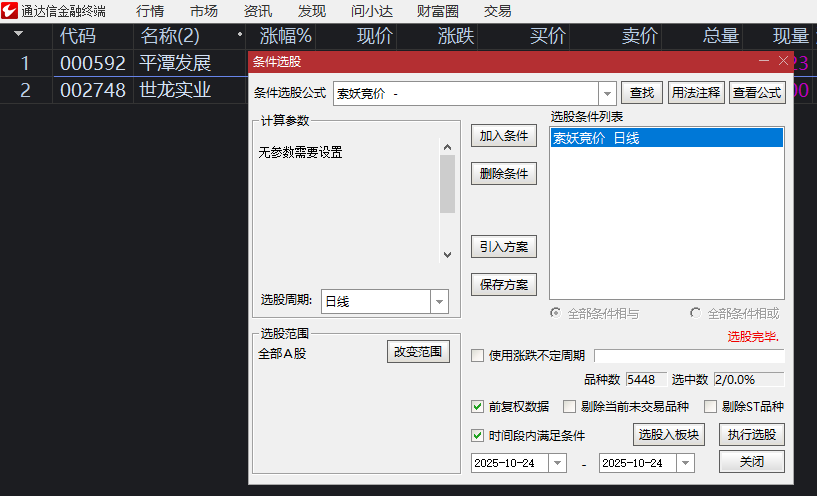Enable 使用涨跌不定周期 checkbox

(x=478, y=356)
